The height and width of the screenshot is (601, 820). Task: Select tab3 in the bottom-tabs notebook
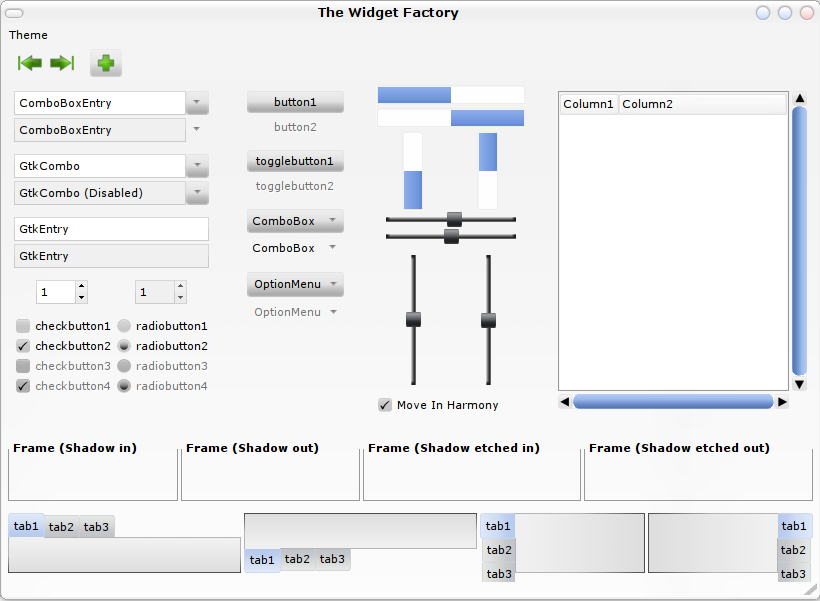[332, 559]
